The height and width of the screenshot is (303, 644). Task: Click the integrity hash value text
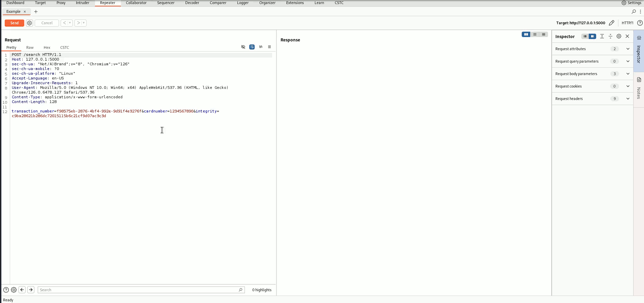click(x=59, y=116)
